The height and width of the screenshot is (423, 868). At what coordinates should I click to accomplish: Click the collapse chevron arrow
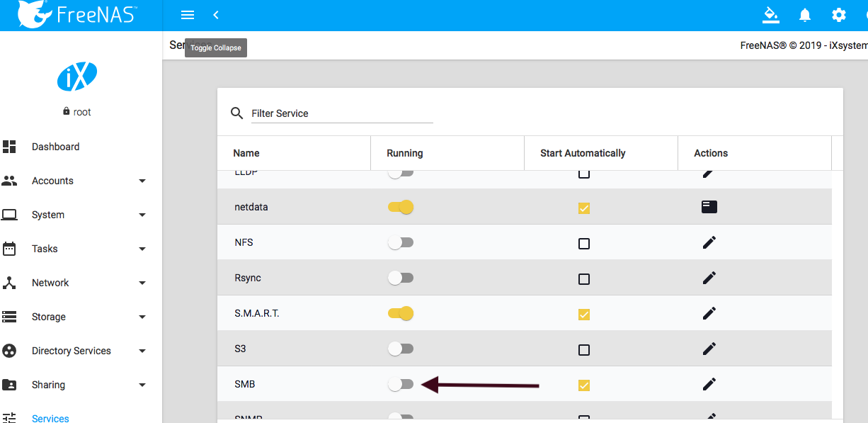point(216,15)
